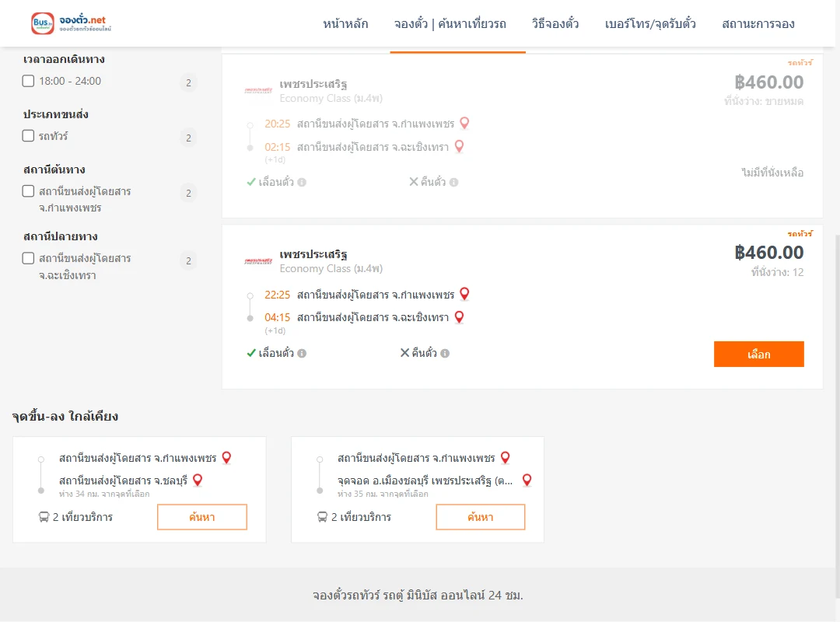Click 22:25 departure time text
The image size is (840, 622).
[277, 295]
